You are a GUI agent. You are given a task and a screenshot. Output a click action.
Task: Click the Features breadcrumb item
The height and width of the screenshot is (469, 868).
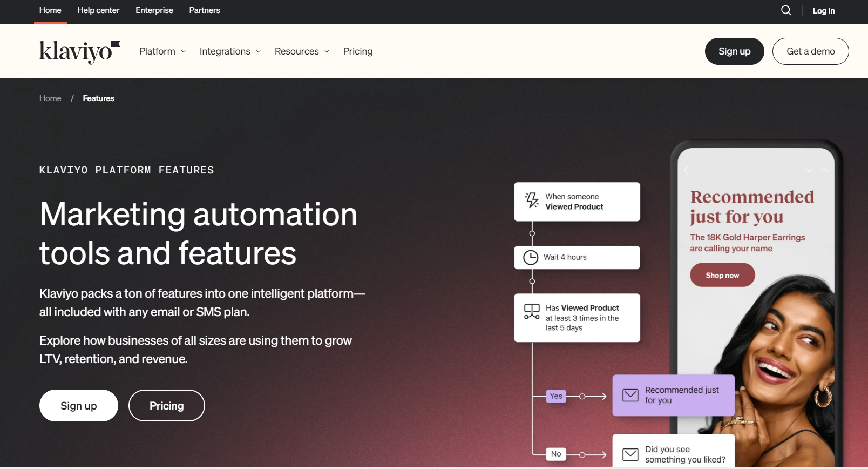(98, 98)
